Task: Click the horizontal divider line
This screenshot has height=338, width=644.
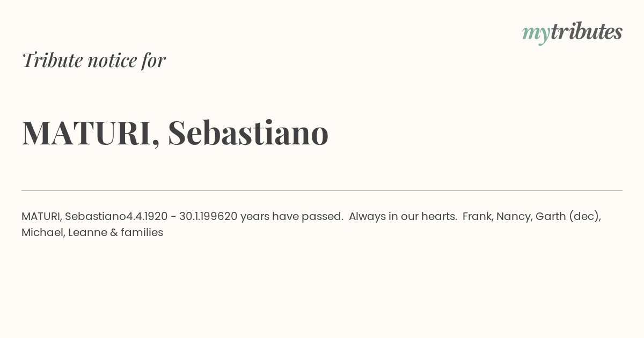Action: [x=322, y=190]
